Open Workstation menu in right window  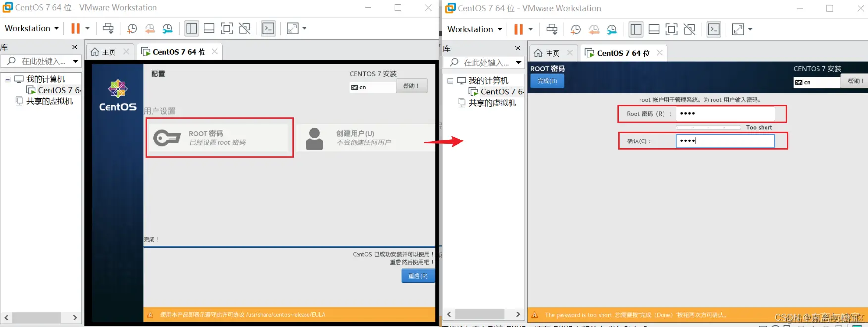pos(474,29)
